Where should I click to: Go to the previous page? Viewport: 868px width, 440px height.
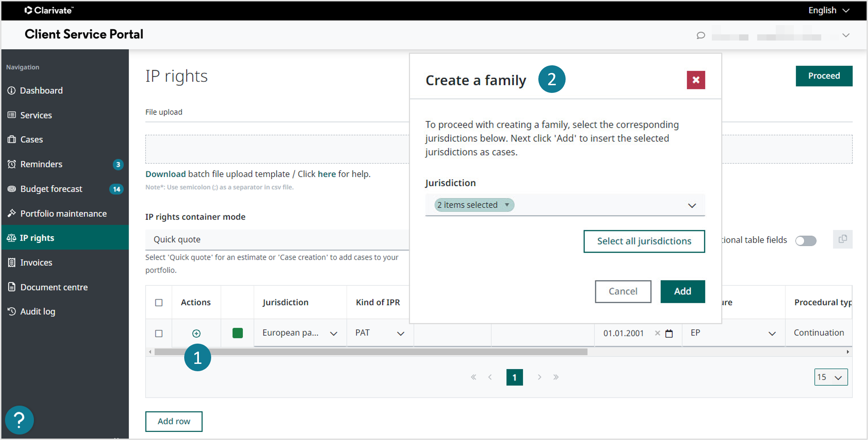pos(490,377)
